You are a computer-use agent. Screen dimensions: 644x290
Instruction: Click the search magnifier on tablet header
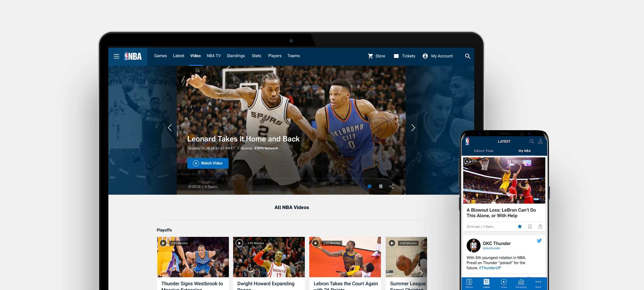tap(468, 56)
